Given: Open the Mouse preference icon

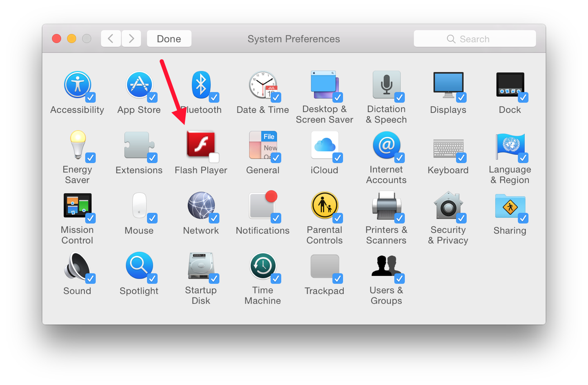Looking at the screenshot, I should click(x=139, y=206).
